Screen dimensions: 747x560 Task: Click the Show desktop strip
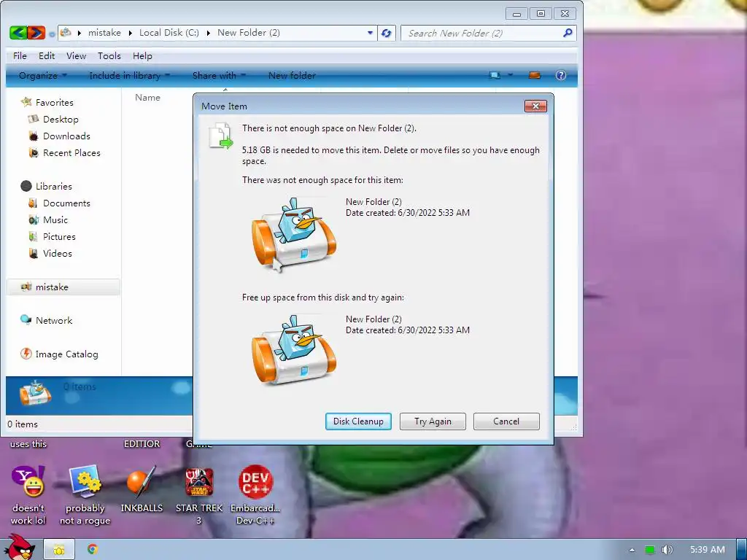coord(742,550)
